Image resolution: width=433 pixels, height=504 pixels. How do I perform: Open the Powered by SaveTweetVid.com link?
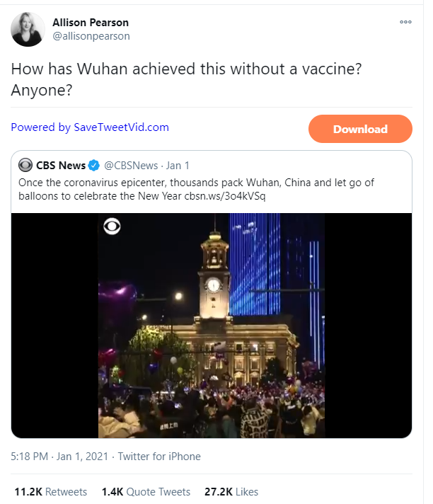click(x=90, y=127)
